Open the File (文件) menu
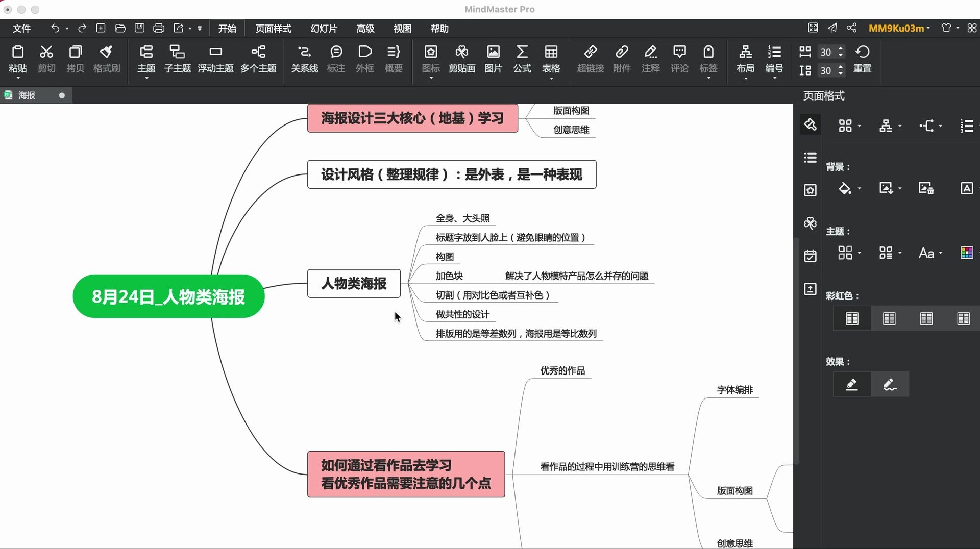Image resolution: width=980 pixels, height=549 pixels. pyautogui.click(x=21, y=28)
